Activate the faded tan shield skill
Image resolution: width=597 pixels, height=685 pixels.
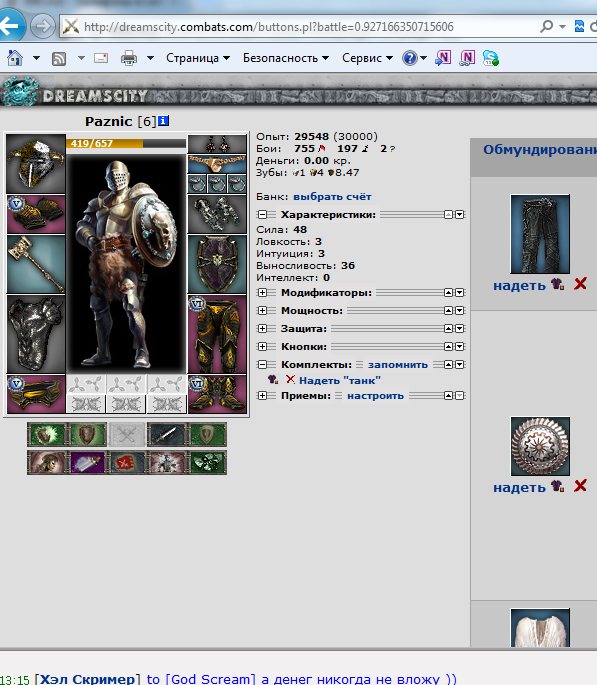[207, 435]
